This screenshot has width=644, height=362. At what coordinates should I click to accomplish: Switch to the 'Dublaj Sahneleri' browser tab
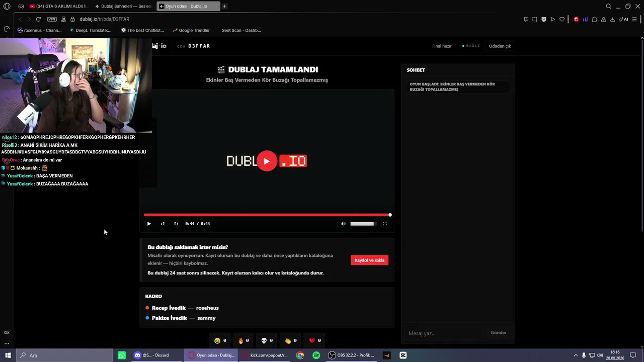(123, 7)
